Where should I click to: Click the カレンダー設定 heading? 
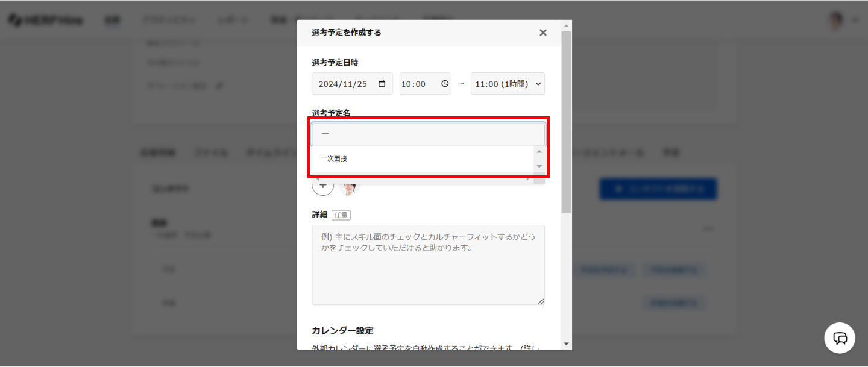click(342, 331)
